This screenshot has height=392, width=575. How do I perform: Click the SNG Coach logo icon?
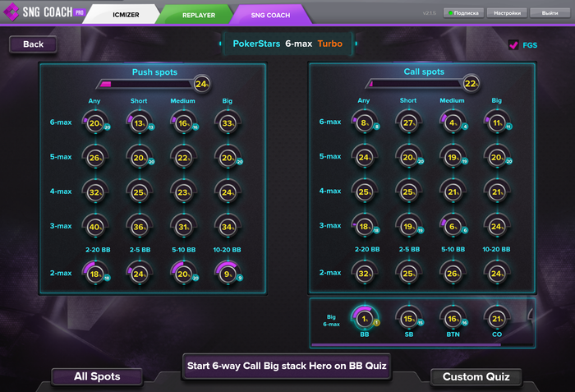[11, 12]
